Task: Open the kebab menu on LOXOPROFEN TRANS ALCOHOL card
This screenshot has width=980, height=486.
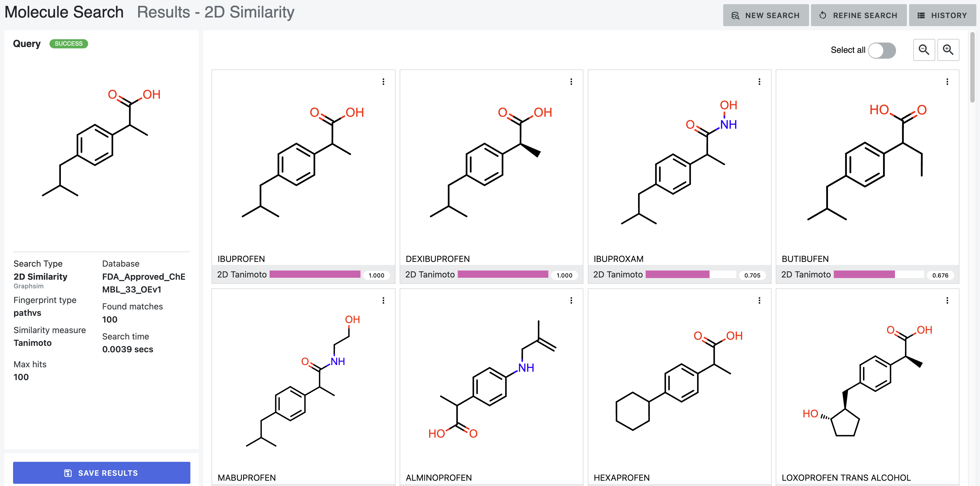Action: (x=947, y=300)
